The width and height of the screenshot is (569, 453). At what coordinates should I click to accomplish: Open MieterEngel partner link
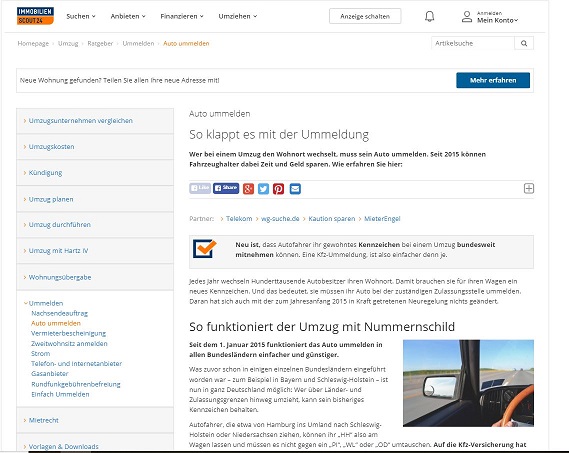382,219
